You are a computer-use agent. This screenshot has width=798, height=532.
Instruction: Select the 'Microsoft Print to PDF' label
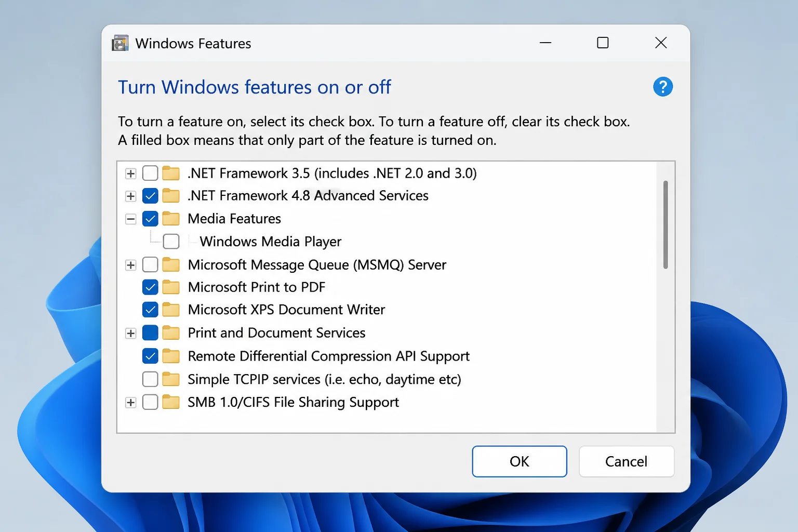[257, 287]
